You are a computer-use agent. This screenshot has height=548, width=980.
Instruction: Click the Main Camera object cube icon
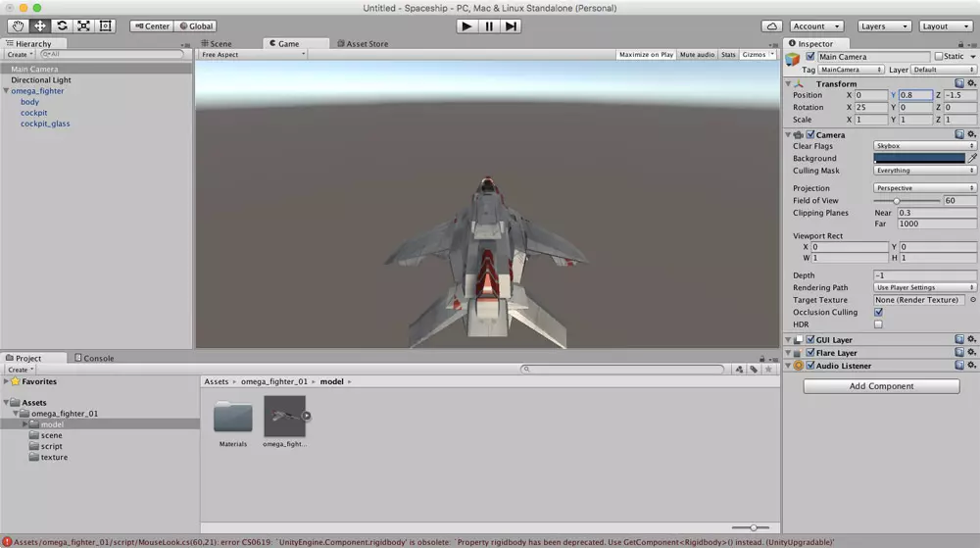793,59
